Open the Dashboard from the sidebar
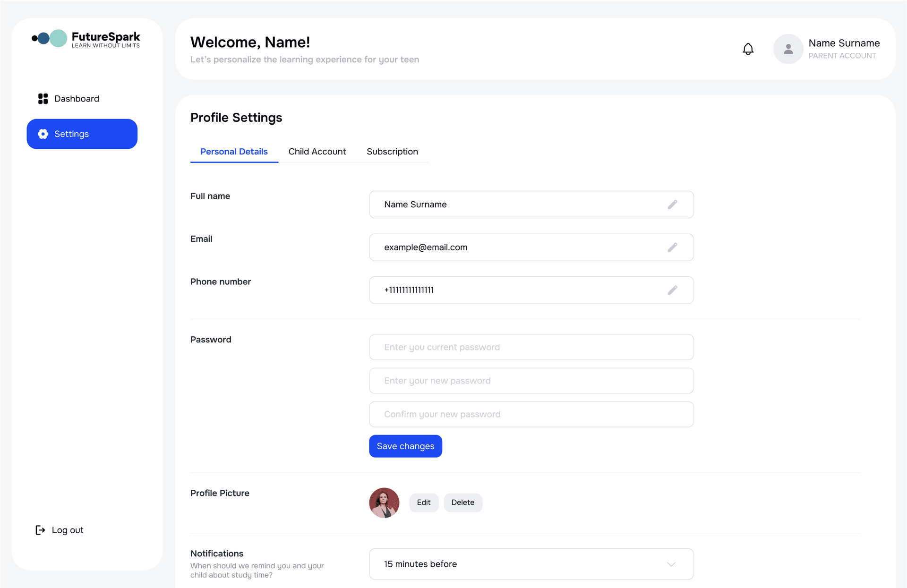The width and height of the screenshot is (907, 588). [76, 98]
